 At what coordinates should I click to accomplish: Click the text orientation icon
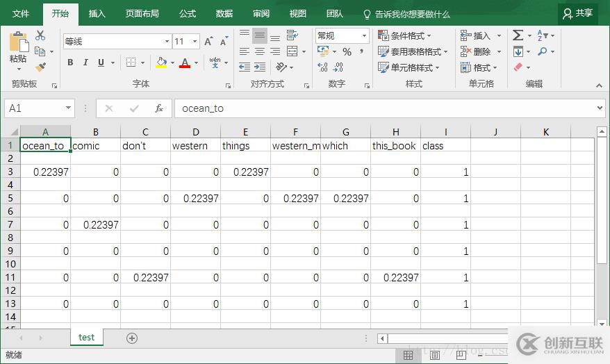(281, 67)
